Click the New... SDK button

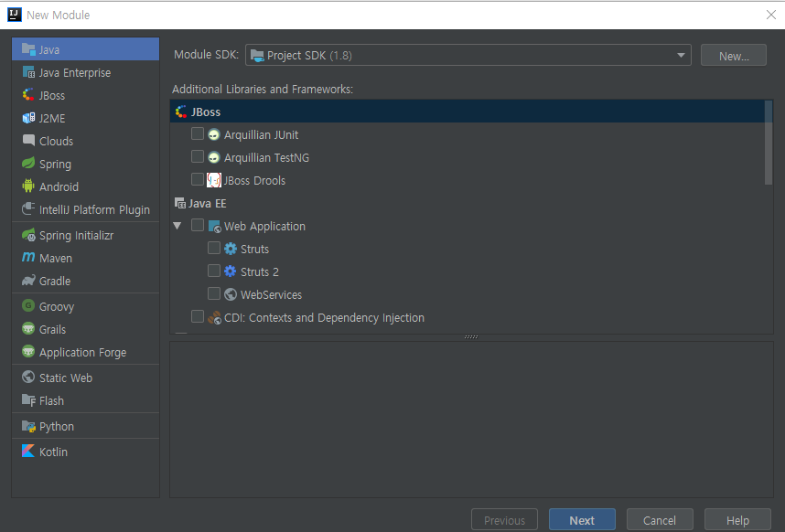[x=734, y=55]
